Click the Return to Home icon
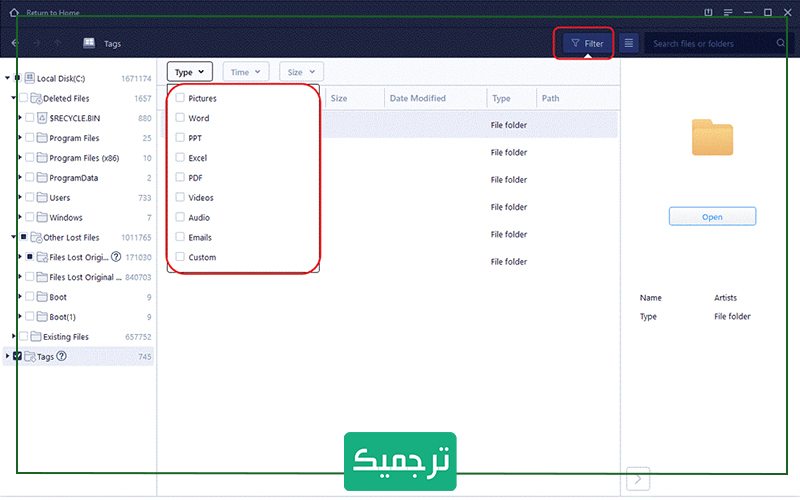The height and width of the screenshot is (500, 800). tap(14, 12)
